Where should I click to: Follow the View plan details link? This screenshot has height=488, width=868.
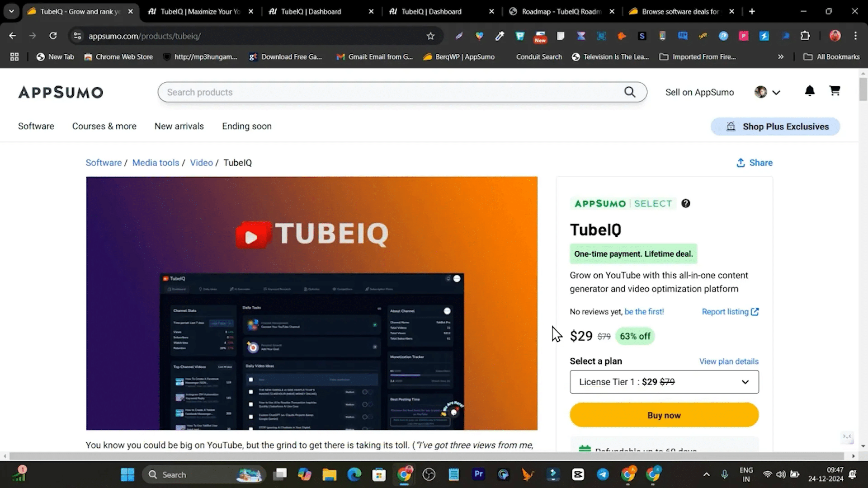click(729, 361)
